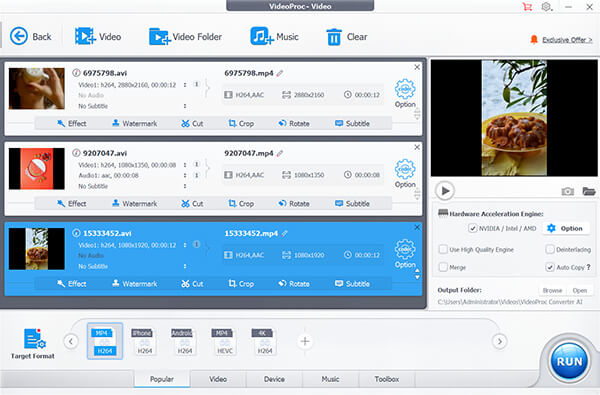600x395 pixels.
Task: Enable Deinterlacing checkbox
Action: click(550, 249)
